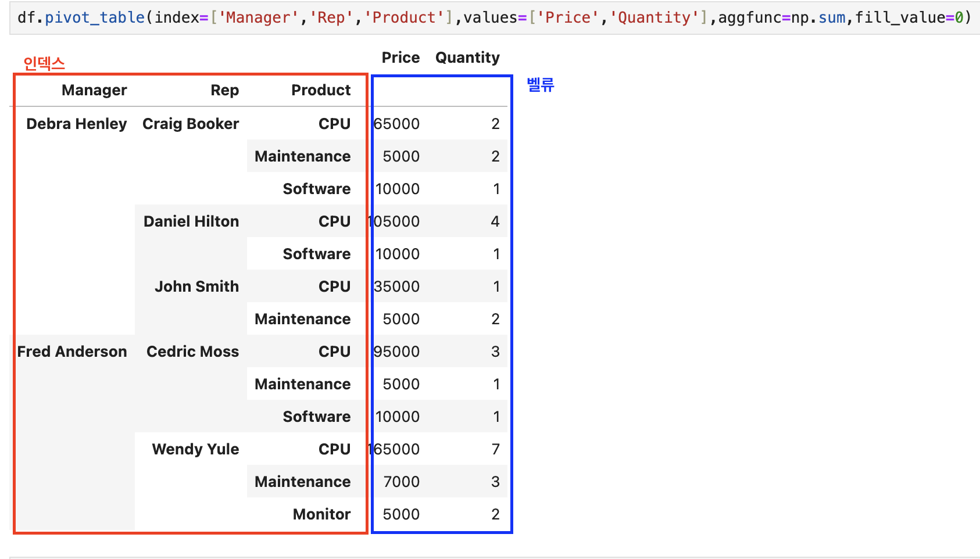Click the 7000 price value
Screen dimensions: 980x559
(x=401, y=482)
